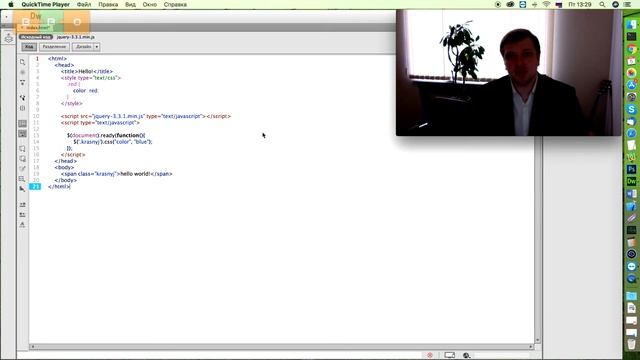Image resolution: width=640 pixels, height=360 pixels.
Task: Open the Open Documents tool in coding toolbar
Action: tap(22, 62)
